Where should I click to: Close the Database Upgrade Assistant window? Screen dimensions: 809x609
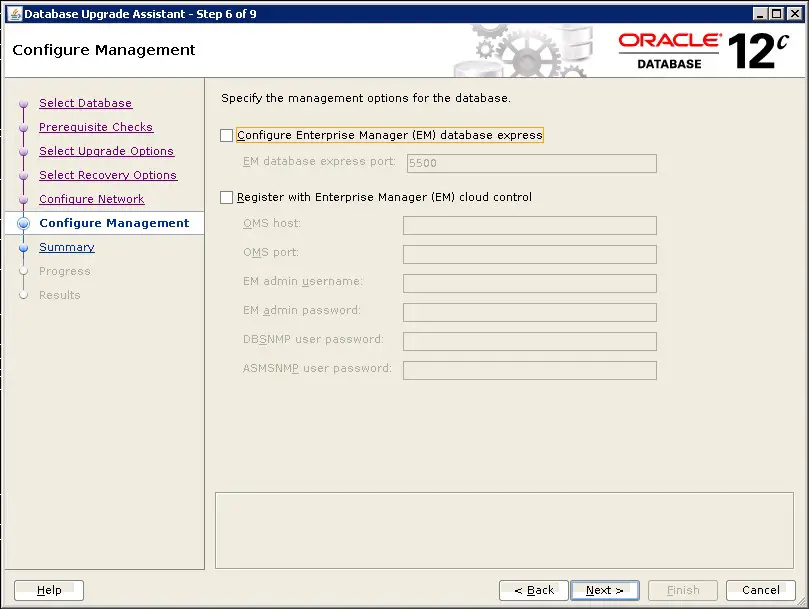click(x=795, y=14)
